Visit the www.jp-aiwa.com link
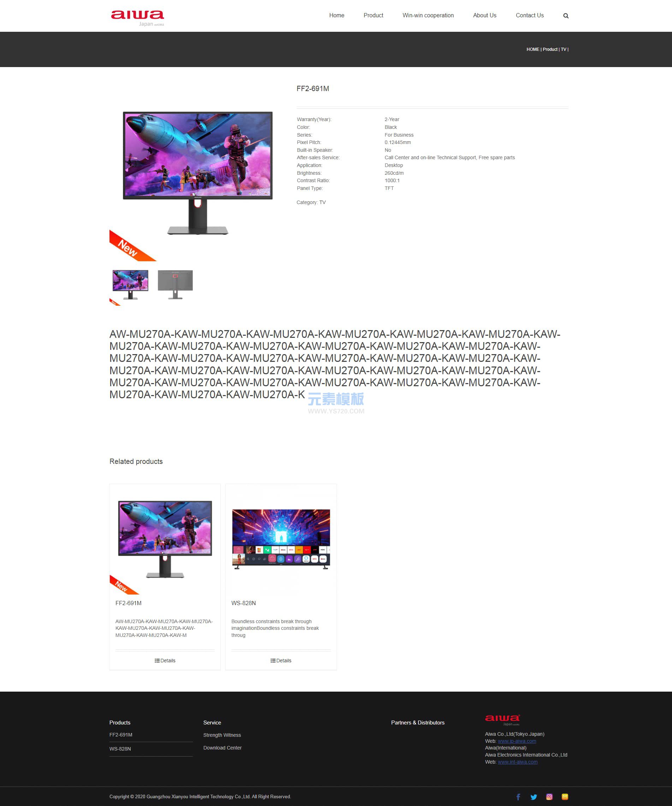 pyautogui.click(x=517, y=741)
